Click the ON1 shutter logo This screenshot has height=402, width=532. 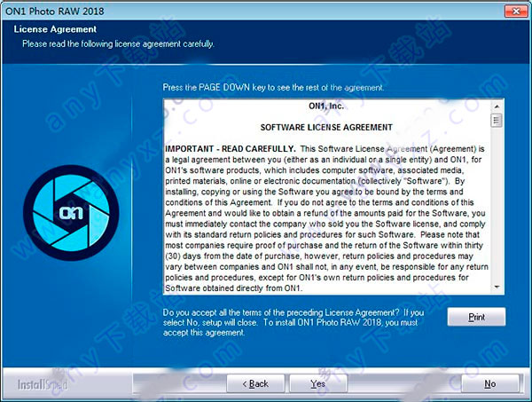71,213
